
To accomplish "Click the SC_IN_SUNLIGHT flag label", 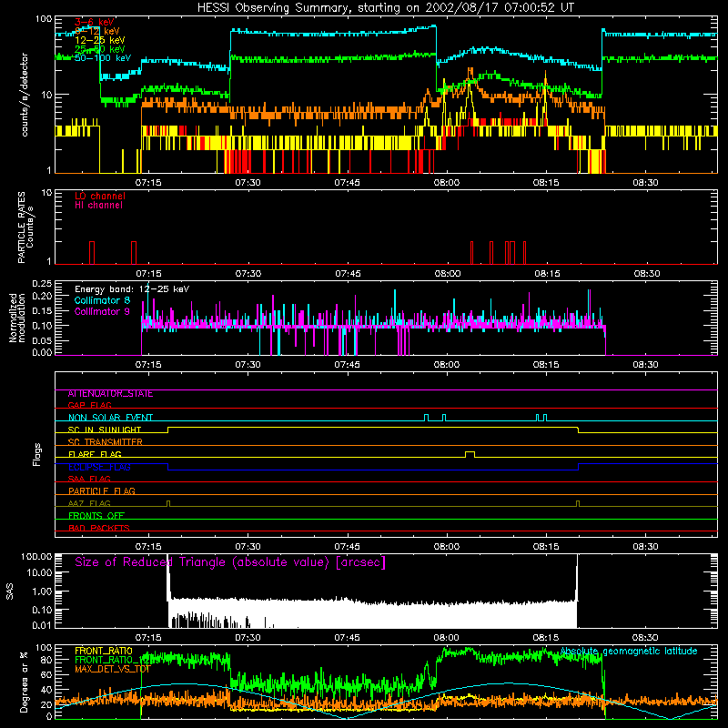I will tap(105, 430).
